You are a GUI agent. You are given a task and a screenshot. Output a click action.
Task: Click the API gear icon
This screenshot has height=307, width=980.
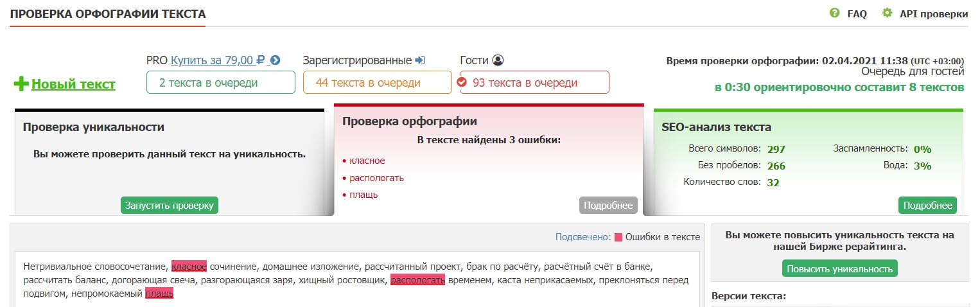pyautogui.click(x=887, y=13)
